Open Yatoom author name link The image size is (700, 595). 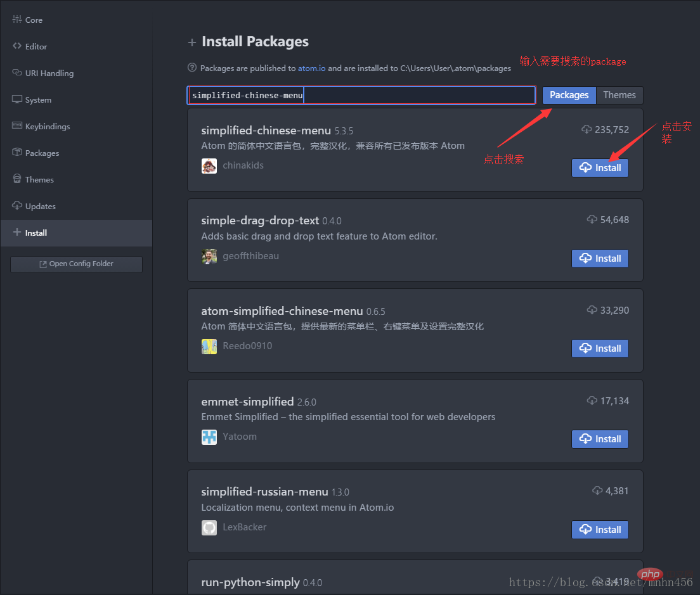tap(239, 437)
